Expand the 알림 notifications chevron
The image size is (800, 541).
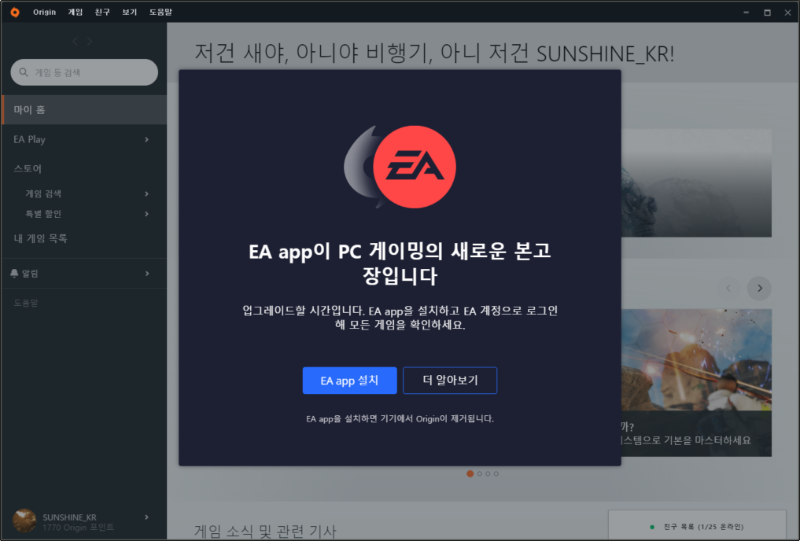point(147,274)
